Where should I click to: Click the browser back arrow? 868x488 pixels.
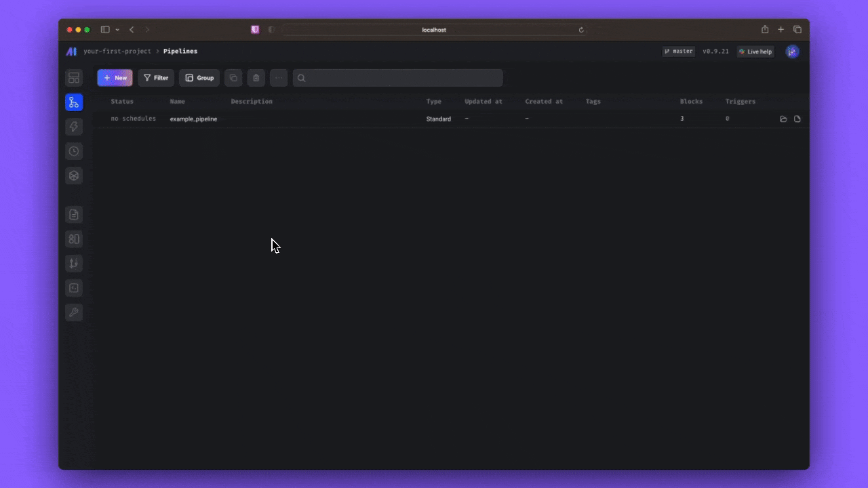click(x=132, y=30)
